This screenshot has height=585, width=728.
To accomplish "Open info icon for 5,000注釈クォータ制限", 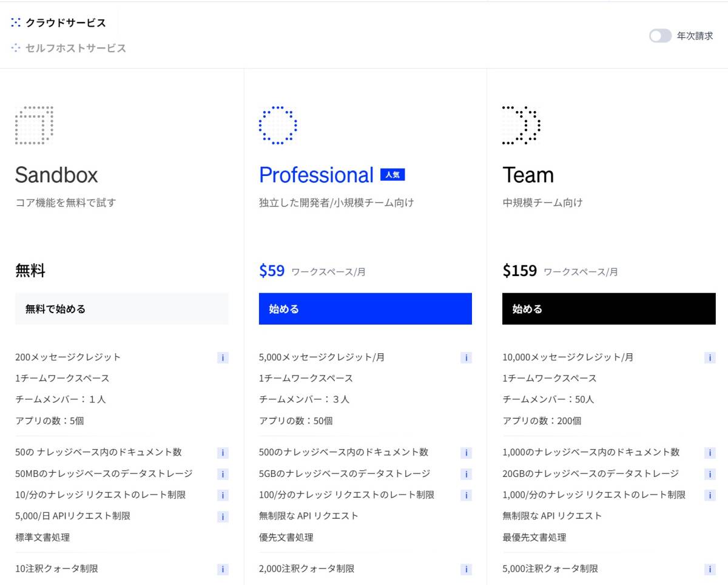I will pyautogui.click(x=710, y=569).
